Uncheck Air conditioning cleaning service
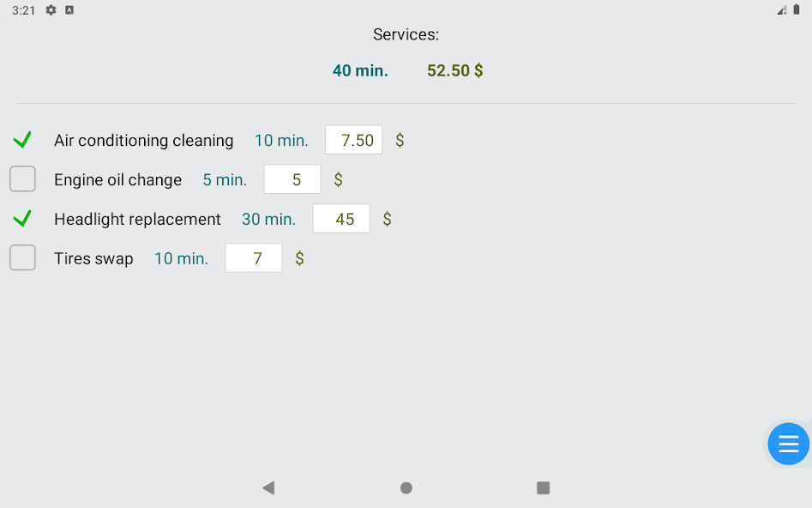The width and height of the screenshot is (812, 508). (22, 139)
